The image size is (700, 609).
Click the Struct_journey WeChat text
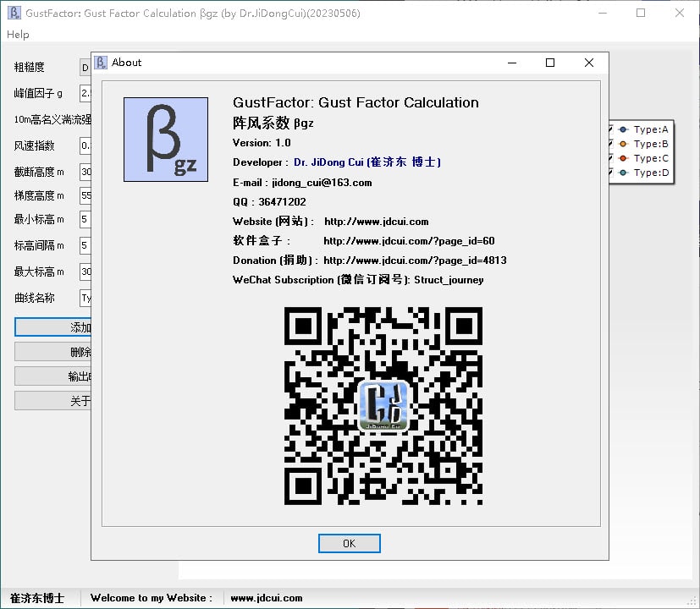449,280
